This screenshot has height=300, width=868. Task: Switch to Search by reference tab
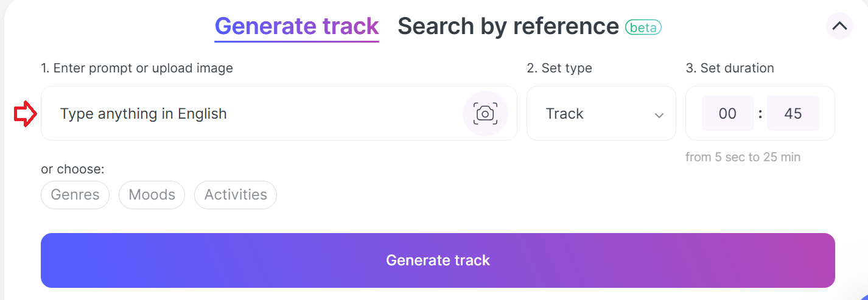coord(508,26)
